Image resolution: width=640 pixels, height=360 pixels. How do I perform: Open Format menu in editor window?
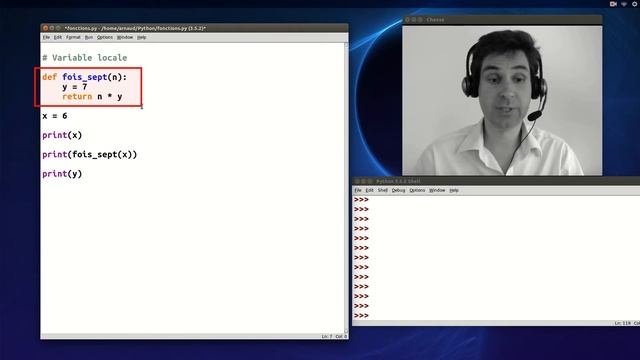point(73,37)
